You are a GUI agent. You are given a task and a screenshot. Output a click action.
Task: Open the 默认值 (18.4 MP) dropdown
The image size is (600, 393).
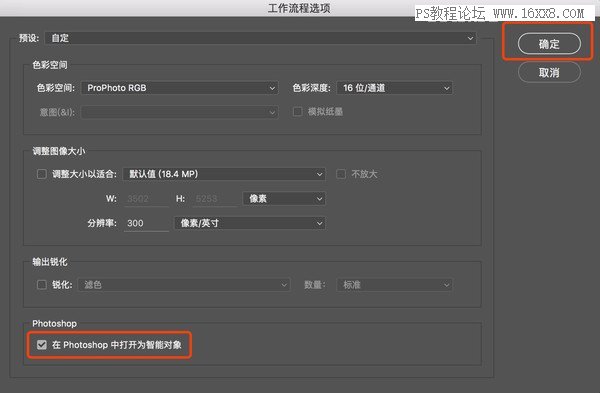(224, 174)
